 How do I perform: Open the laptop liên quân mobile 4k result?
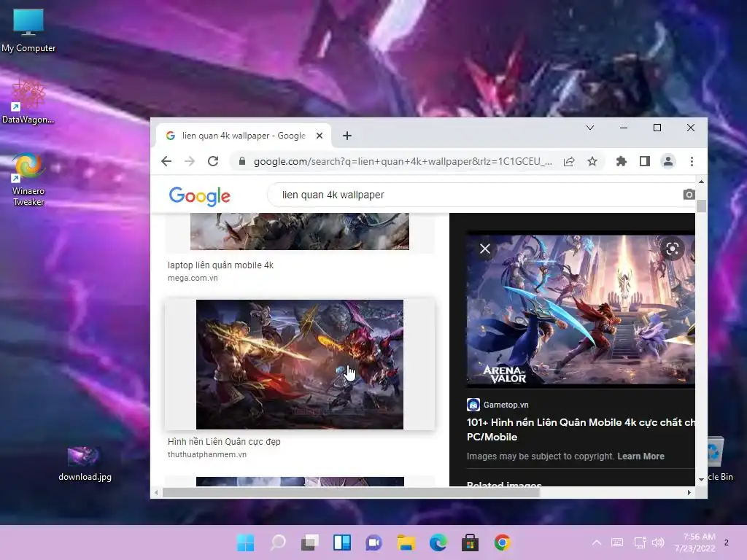(x=220, y=265)
